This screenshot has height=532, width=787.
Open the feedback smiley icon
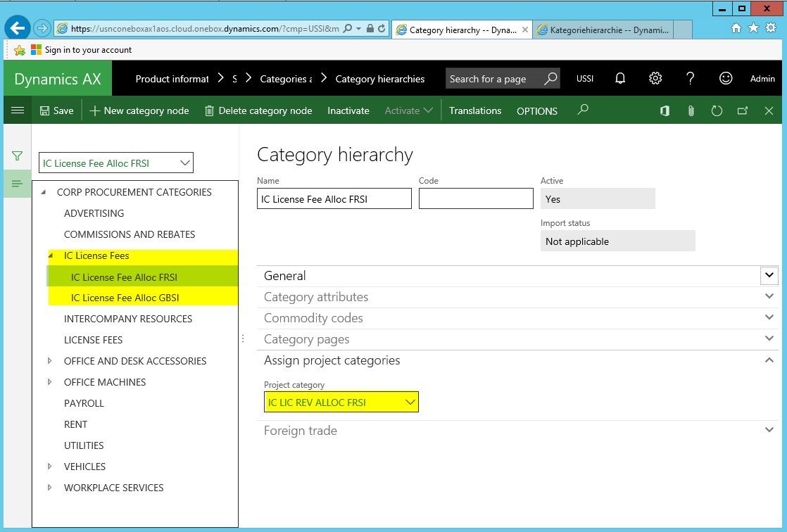(726, 79)
